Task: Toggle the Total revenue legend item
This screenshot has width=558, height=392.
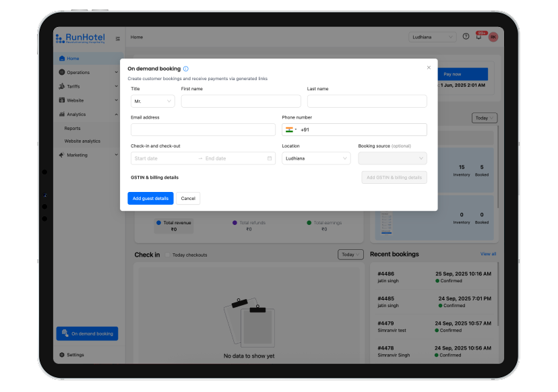Action: click(x=174, y=226)
